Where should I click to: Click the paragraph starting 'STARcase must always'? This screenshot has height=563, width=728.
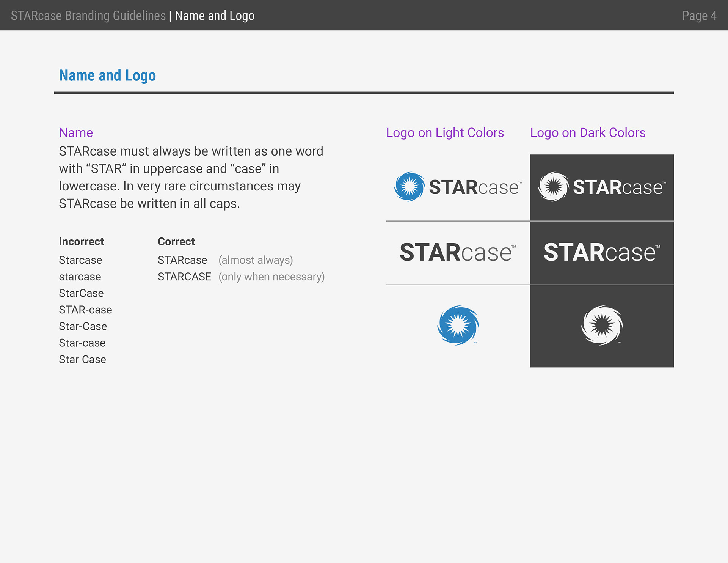coord(191,177)
